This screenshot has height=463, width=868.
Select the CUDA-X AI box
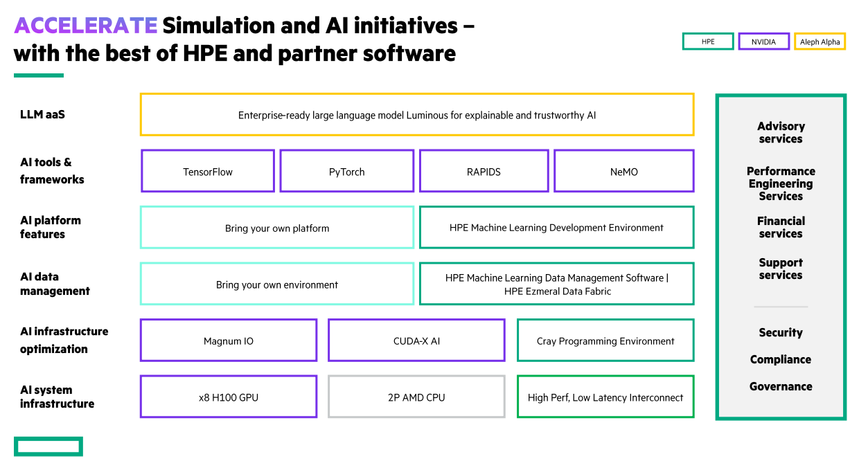tap(416, 340)
